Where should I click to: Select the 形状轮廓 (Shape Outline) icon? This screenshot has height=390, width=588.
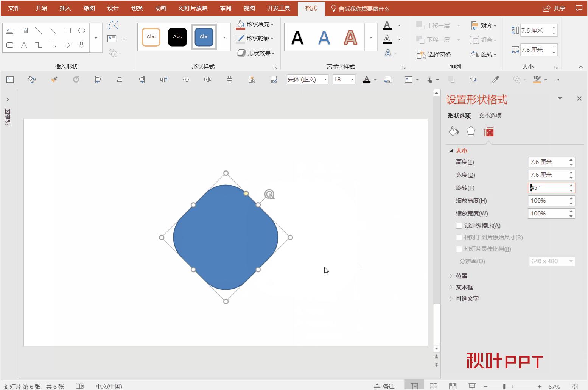[241, 38]
